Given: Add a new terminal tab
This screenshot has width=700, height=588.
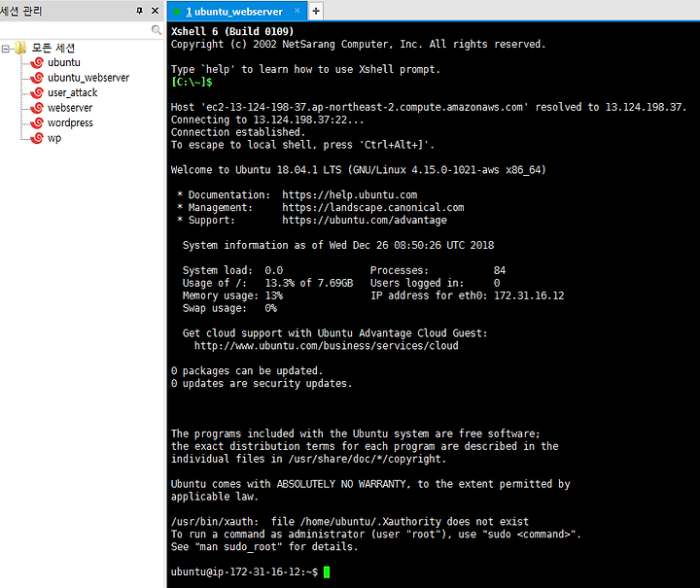Looking at the screenshot, I should [316, 11].
